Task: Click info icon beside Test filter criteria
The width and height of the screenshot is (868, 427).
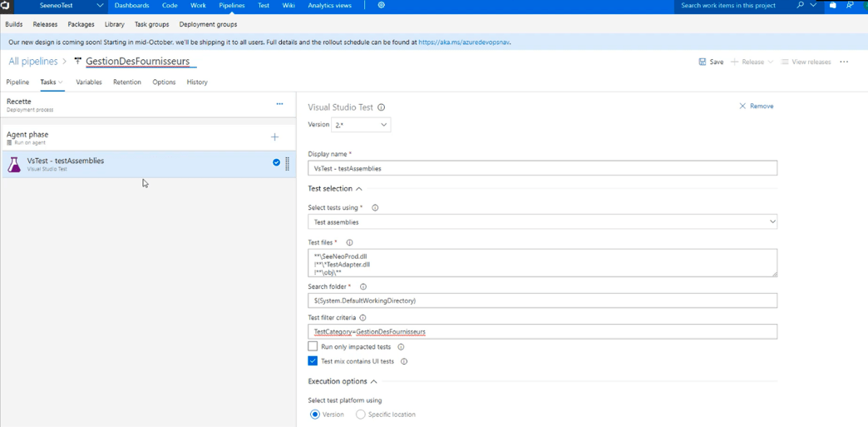Action: (362, 318)
